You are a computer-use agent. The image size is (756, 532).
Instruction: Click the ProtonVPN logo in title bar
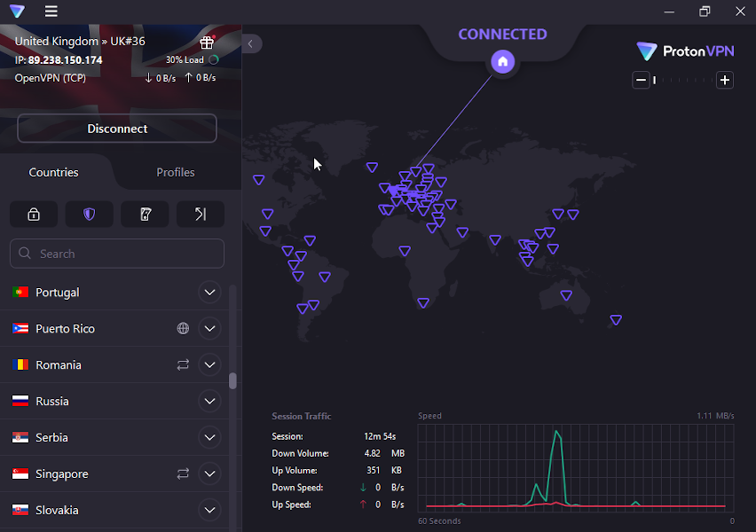(x=17, y=12)
